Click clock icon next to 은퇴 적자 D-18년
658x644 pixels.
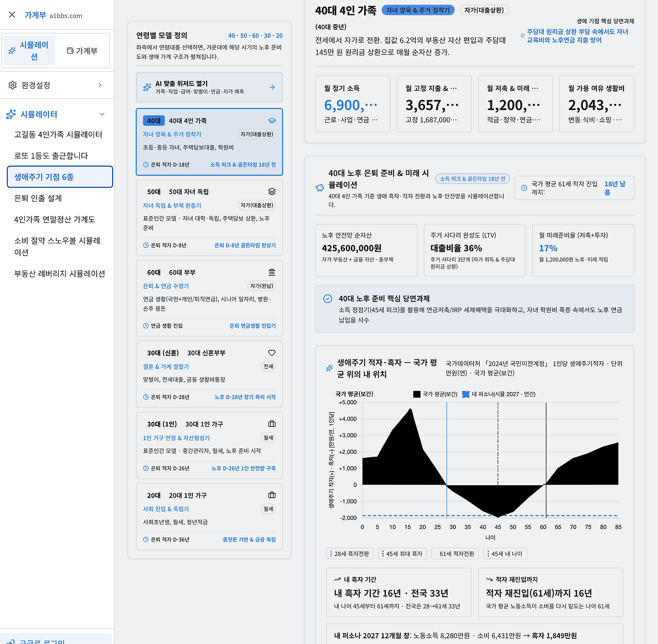(x=146, y=165)
